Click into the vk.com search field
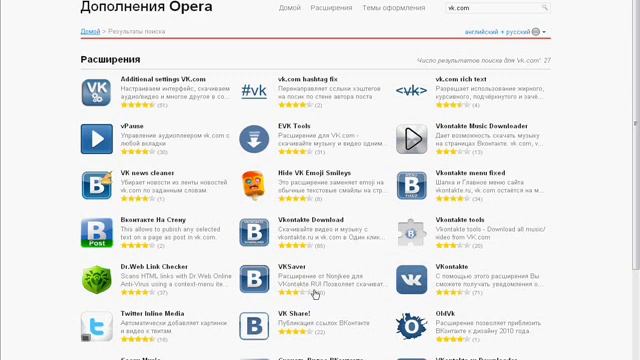 [493, 8]
